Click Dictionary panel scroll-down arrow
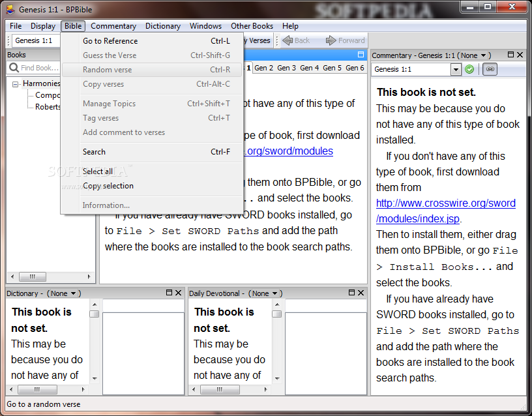The image size is (532, 416). pos(95,378)
